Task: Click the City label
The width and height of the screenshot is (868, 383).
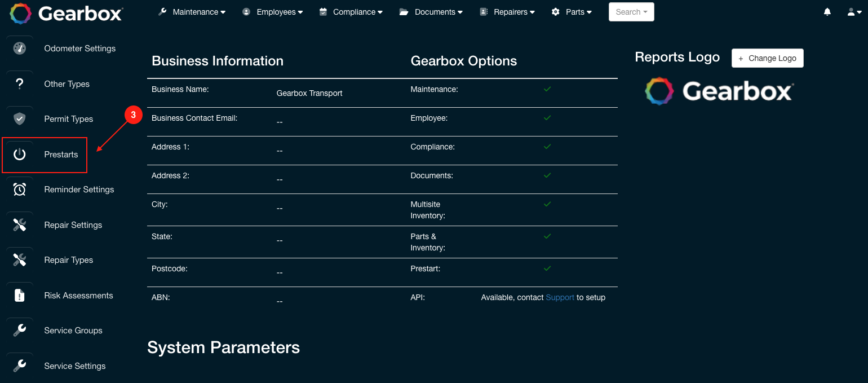Action: [160, 204]
